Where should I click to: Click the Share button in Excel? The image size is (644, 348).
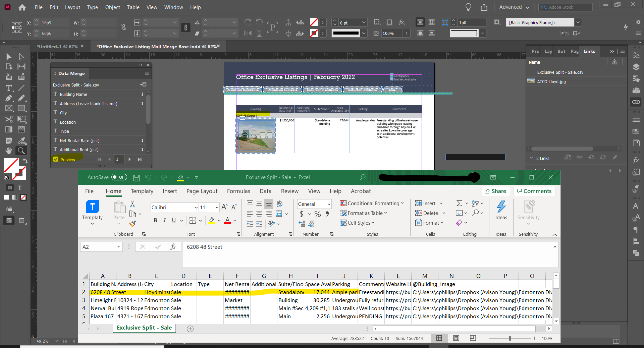pos(496,191)
